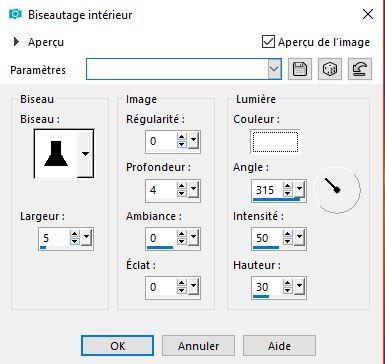Click the Hauteur value input field

coord(268,287)
